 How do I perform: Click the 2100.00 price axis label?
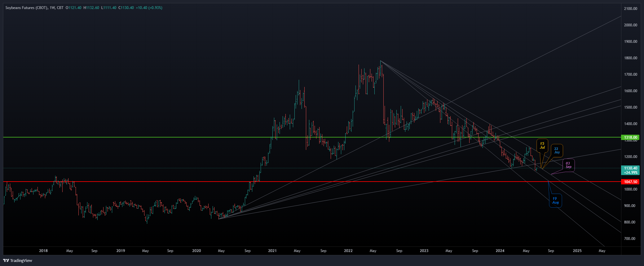point(630,9)
